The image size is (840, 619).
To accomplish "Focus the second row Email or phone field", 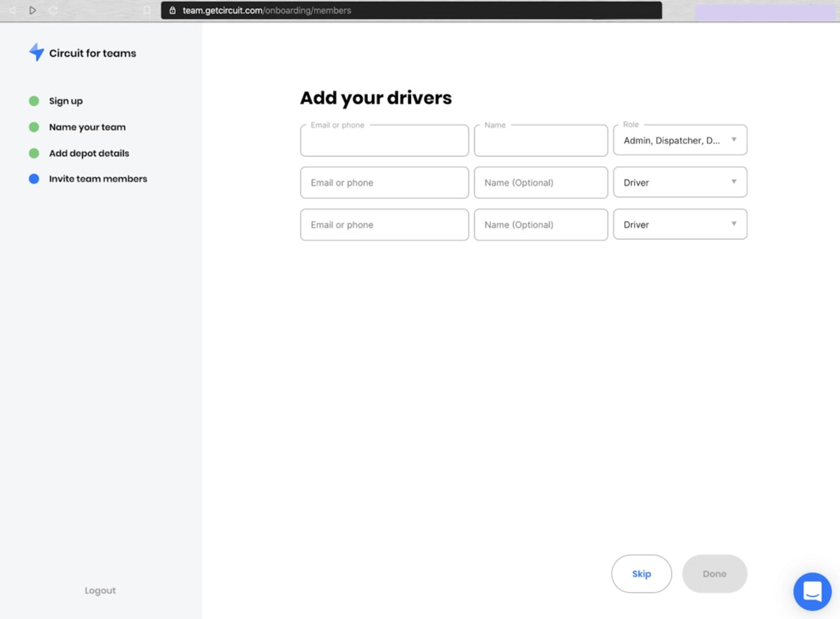I will [384, 183].
